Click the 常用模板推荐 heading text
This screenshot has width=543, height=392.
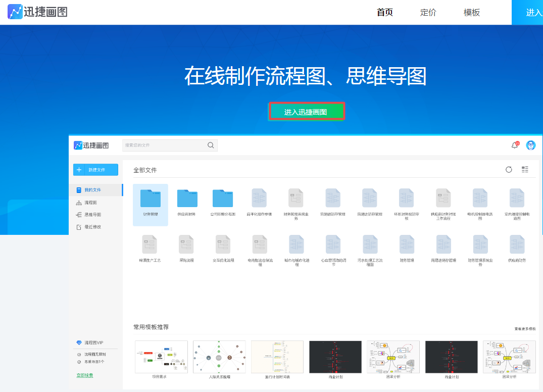[151, 327]
